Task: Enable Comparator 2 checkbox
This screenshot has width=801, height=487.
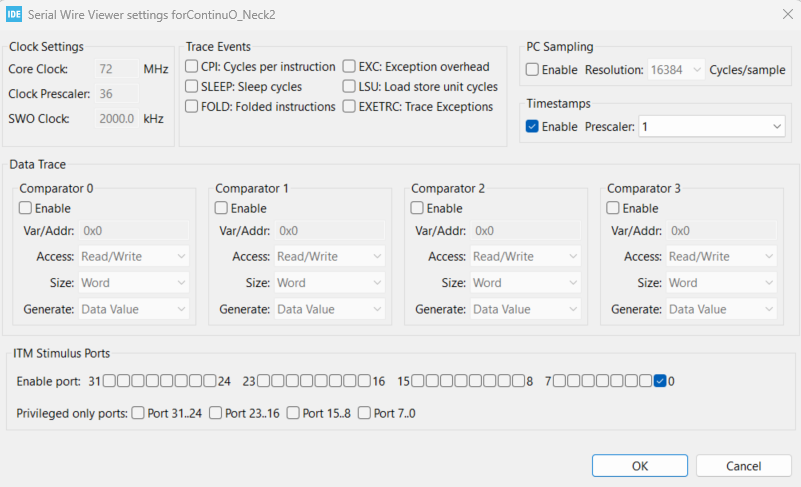Action: click(418, 209)
